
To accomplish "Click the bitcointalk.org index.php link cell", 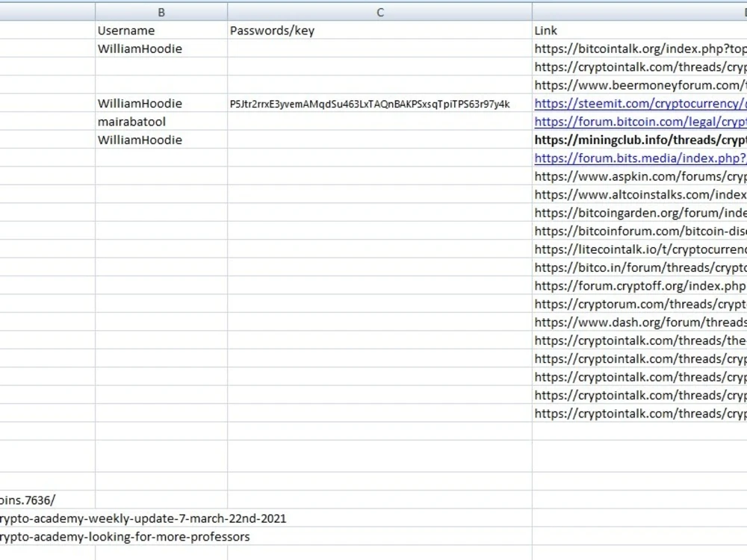I will [x=640, y=49].
